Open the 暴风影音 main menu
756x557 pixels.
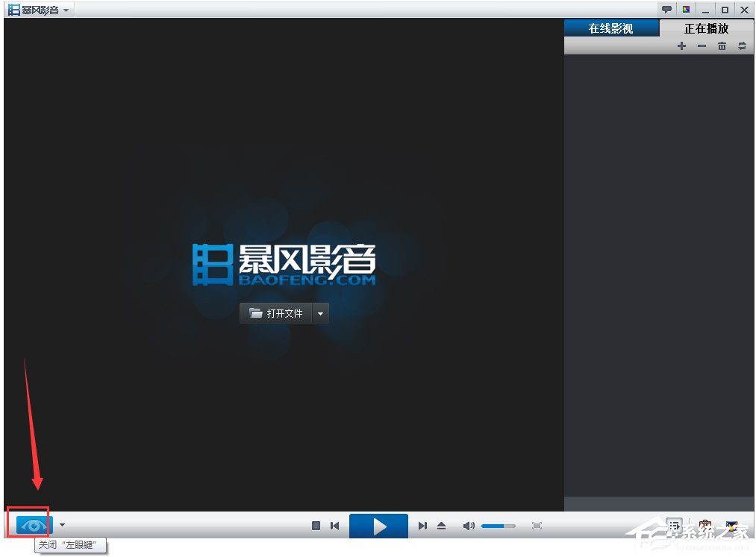39,10
